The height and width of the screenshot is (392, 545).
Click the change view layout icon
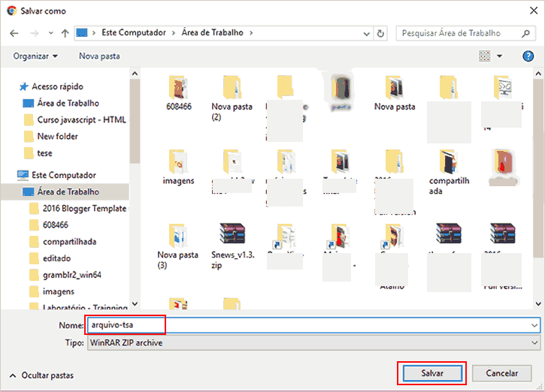(x=485, y=56)
